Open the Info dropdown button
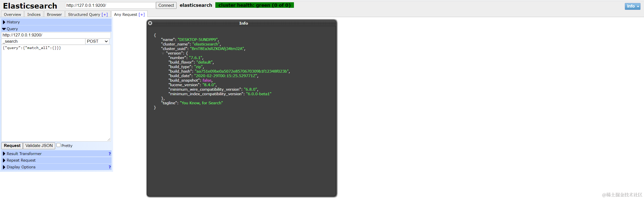This screenshot has height=199, width=644. tap(632, 6)
